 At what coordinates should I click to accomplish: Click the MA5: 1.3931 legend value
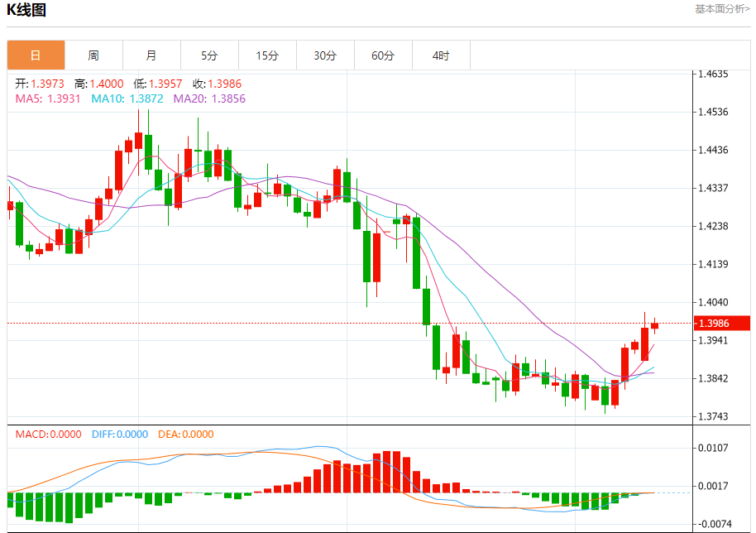tap(48, 98)
